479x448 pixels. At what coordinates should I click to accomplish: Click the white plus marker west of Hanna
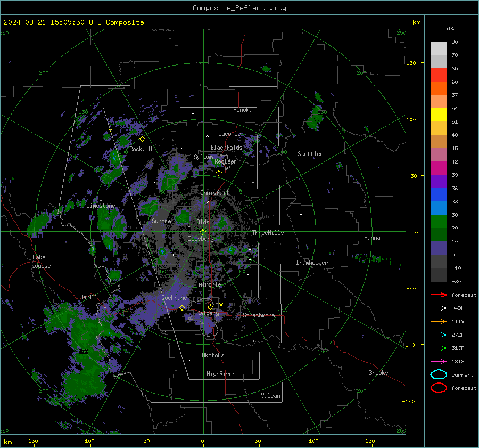301,214
